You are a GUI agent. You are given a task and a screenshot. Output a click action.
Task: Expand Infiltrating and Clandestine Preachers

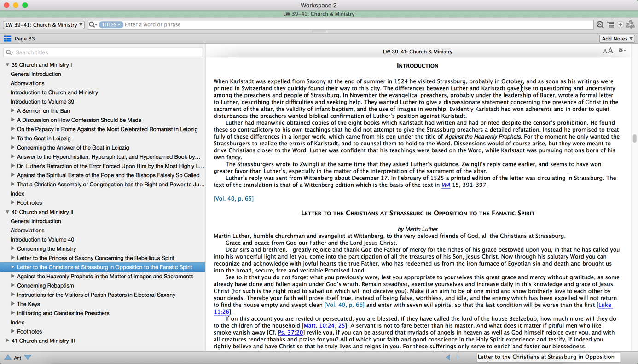point(13,313)
